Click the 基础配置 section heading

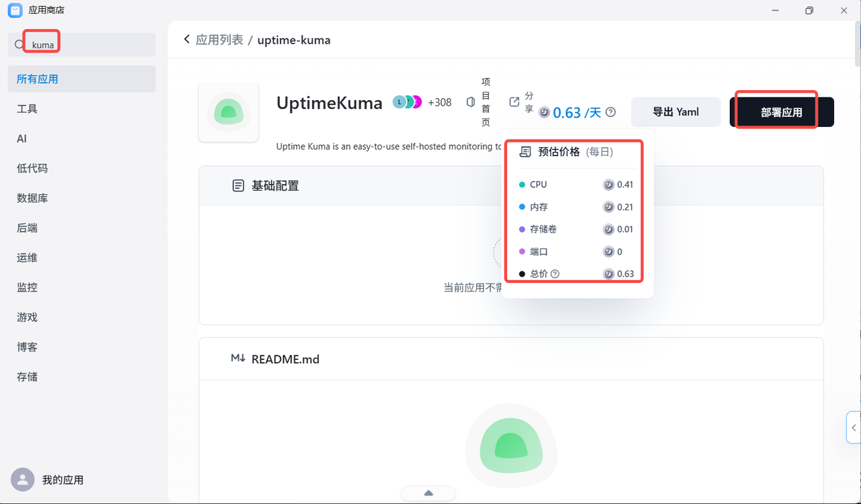(x=275, y=185)
